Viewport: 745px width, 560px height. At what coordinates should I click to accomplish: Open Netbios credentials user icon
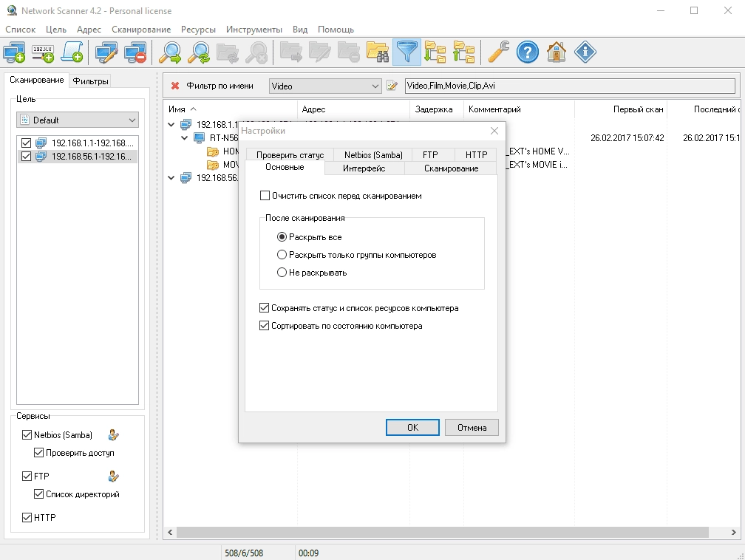113,434
